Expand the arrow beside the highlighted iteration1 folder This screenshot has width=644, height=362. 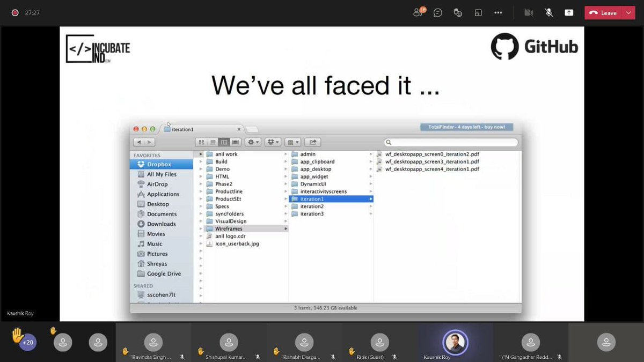[x=370, y=199]
